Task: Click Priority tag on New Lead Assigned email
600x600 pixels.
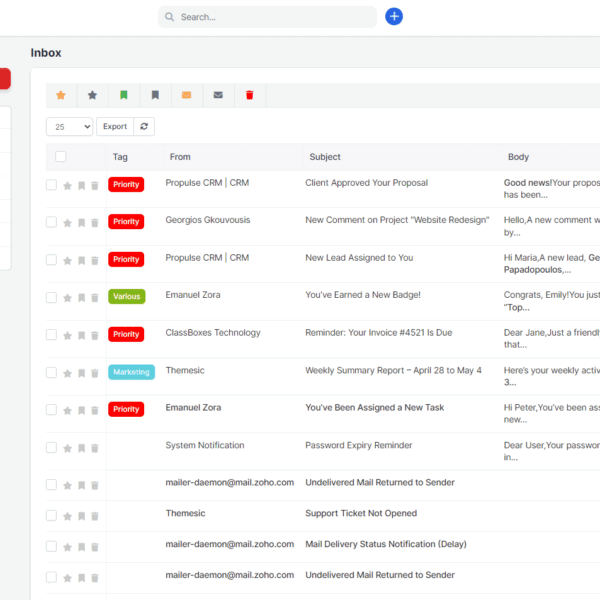Action: click(126, 259)
